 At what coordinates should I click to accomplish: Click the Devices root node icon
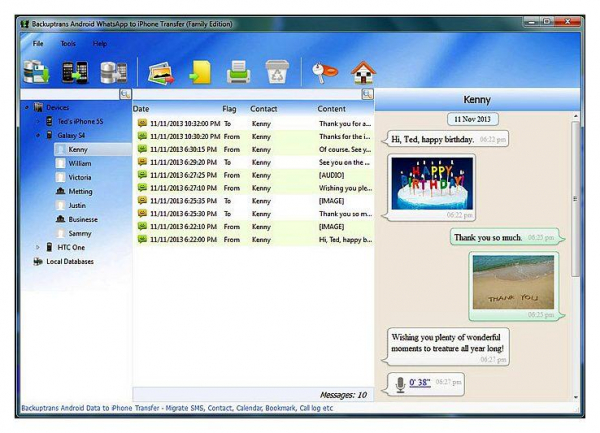38,107
